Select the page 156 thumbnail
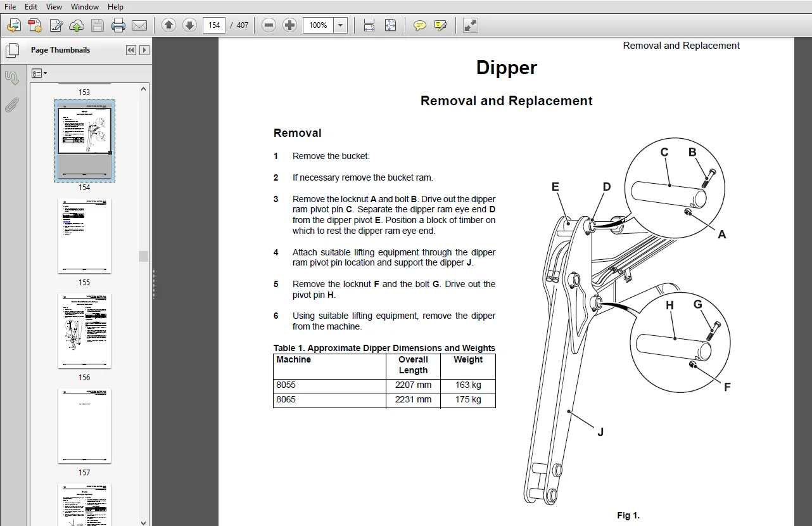The image size is (812, 526). tap(84, 331)
